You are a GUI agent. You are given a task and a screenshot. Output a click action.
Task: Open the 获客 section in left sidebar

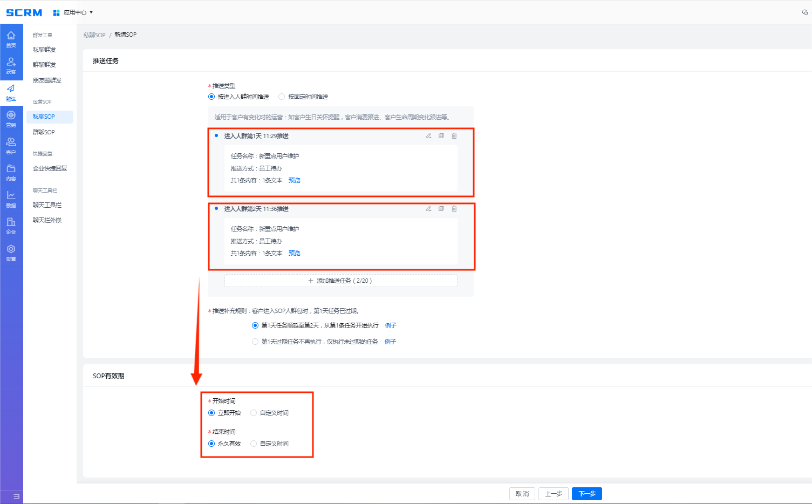pos(11,65)
